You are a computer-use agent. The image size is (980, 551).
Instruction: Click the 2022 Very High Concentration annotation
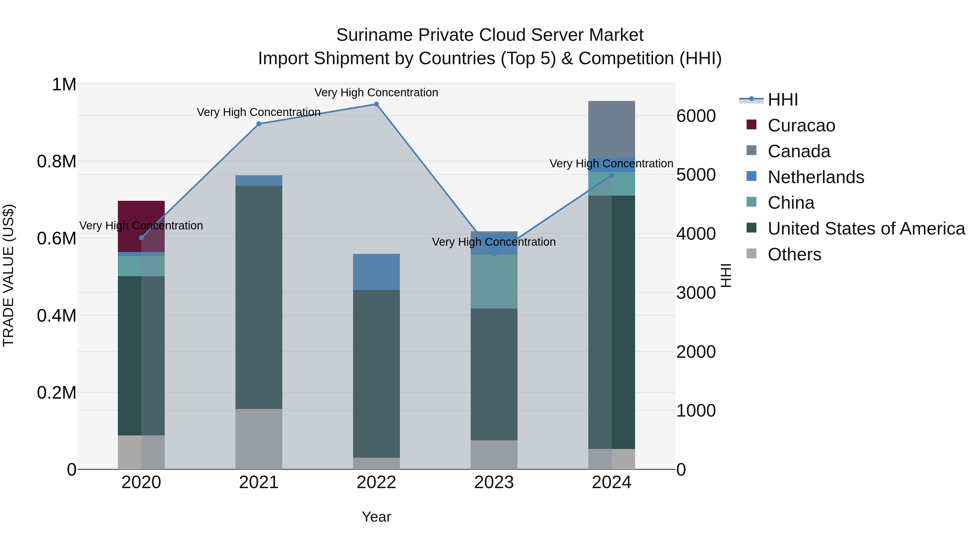tap(376, 93)
